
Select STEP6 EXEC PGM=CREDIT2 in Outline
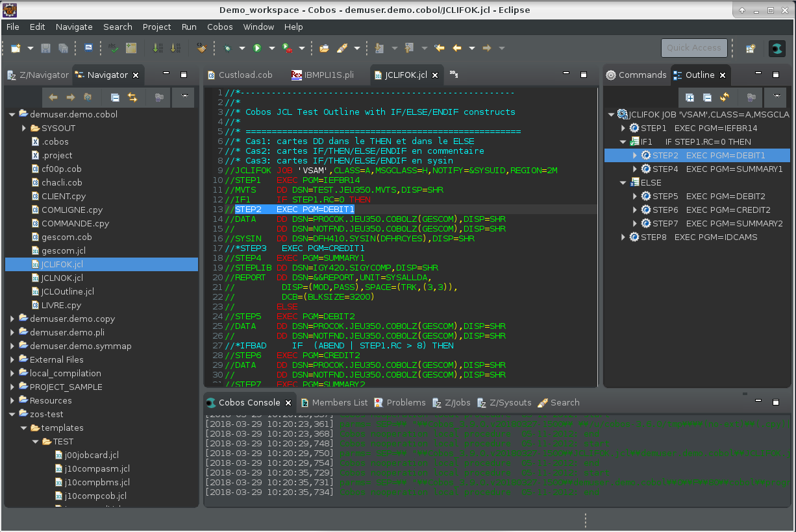click(x=712, y=210)
